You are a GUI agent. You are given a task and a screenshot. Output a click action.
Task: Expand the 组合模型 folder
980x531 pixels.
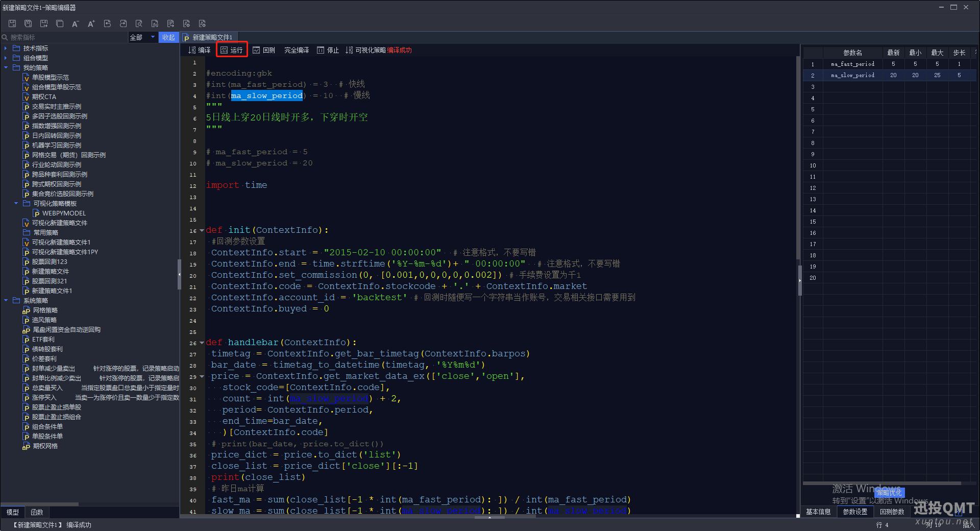(6, 58)
